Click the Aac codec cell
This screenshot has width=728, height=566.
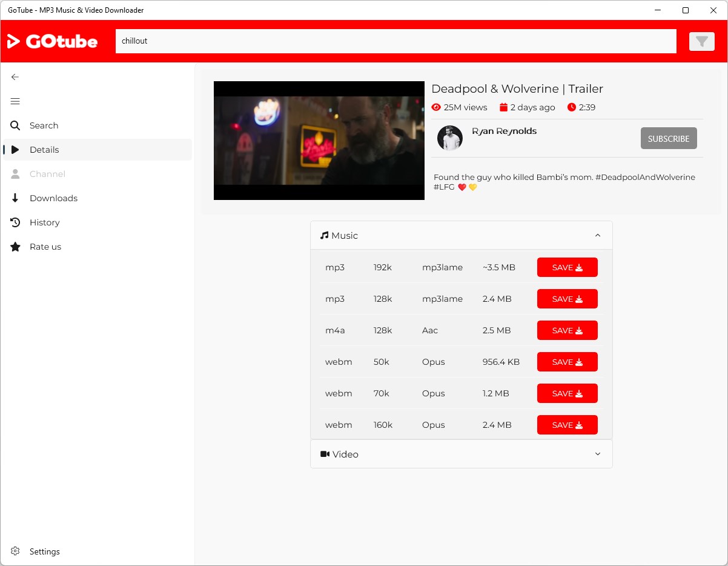point(430,330)
